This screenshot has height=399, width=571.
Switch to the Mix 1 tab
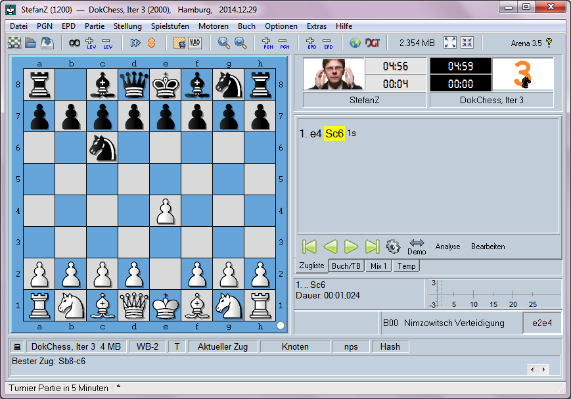[378, 266]
